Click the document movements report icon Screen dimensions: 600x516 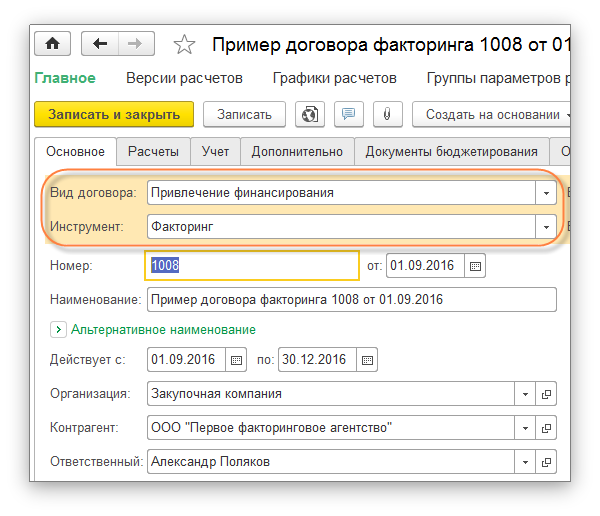point(312,114)
